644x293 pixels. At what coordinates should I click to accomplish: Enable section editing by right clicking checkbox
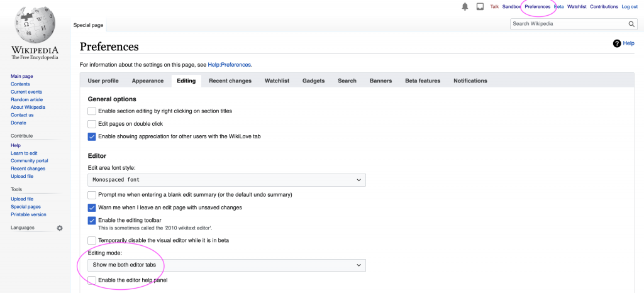click(x=92, y=111)
